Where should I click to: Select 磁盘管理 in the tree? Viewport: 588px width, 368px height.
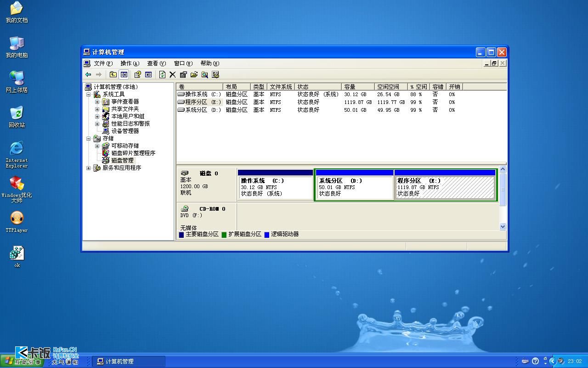[x=122, y=161]
